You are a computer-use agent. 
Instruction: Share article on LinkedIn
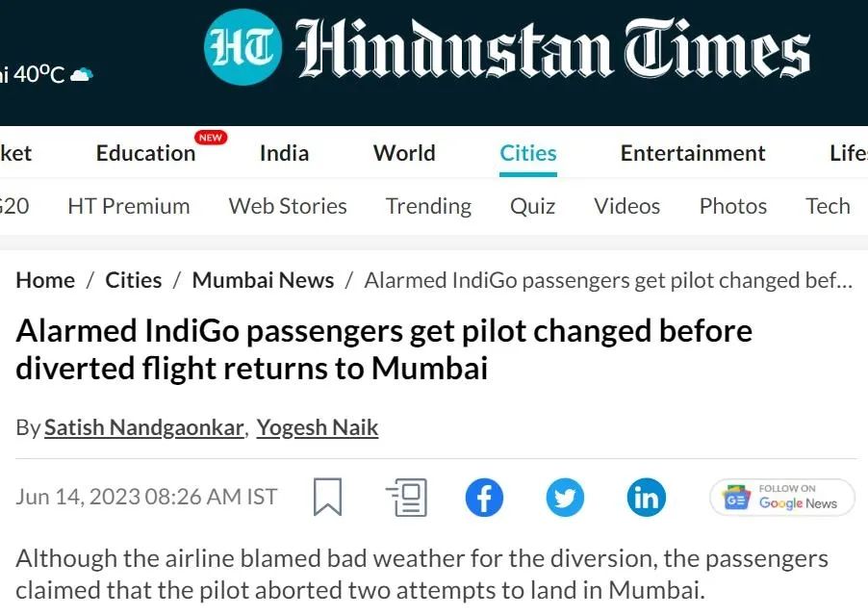(646, 497)
